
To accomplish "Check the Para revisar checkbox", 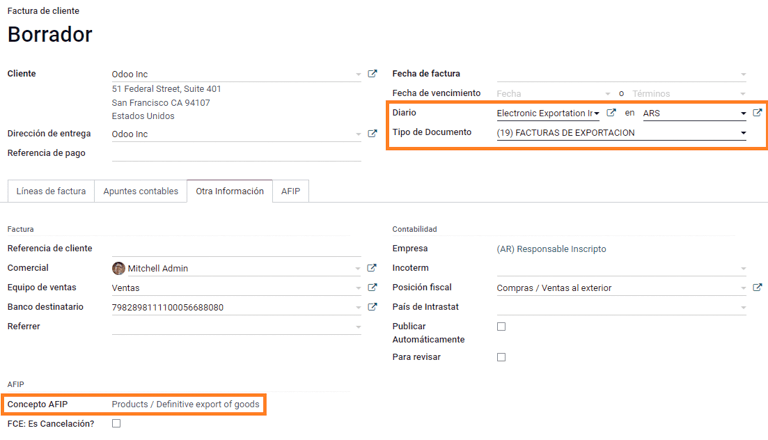I will (x=501, y=357).
